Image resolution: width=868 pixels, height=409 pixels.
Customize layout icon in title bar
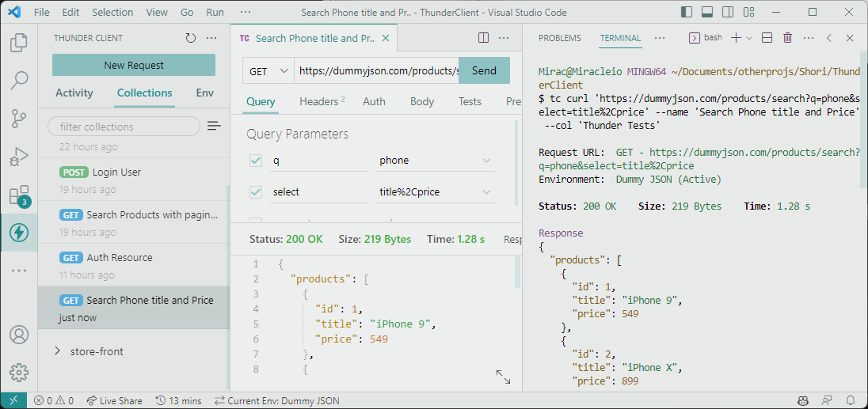click(749, 12)
